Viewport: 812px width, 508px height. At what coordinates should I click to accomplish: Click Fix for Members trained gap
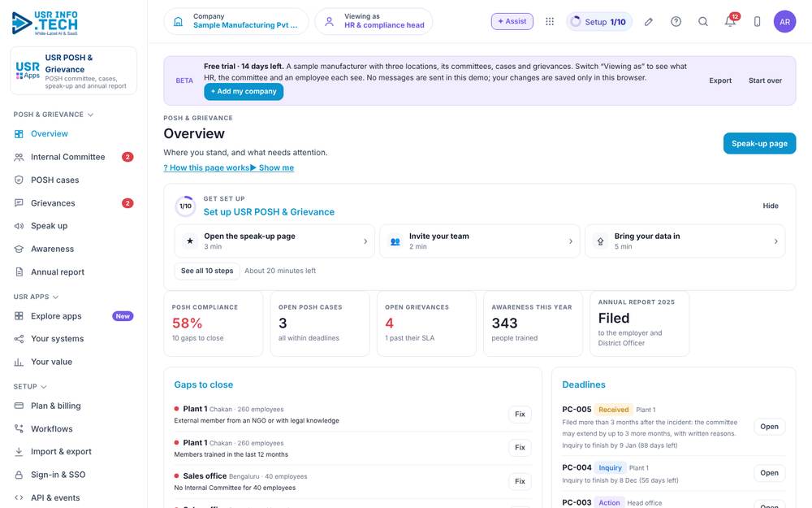[x=520, y=447]
